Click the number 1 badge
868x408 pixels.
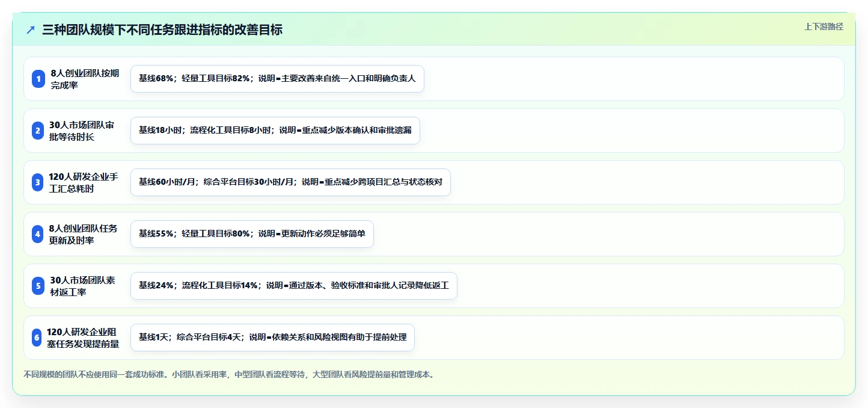[x=38, y=79]
